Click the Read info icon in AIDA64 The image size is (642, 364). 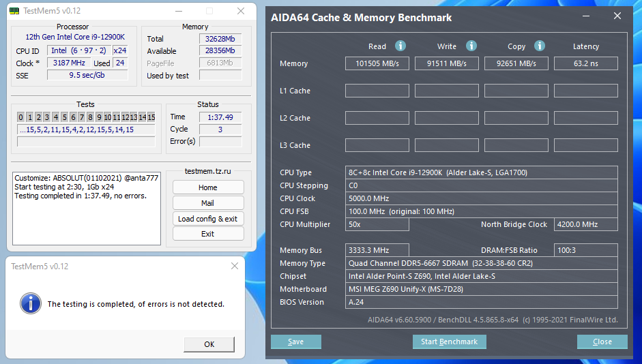400,46
